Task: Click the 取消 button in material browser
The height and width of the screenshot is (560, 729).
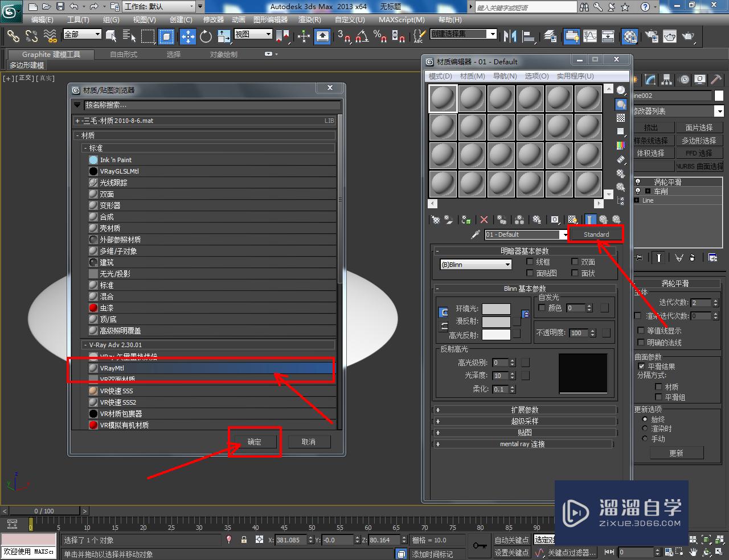Action: click(x=308, y=442)
